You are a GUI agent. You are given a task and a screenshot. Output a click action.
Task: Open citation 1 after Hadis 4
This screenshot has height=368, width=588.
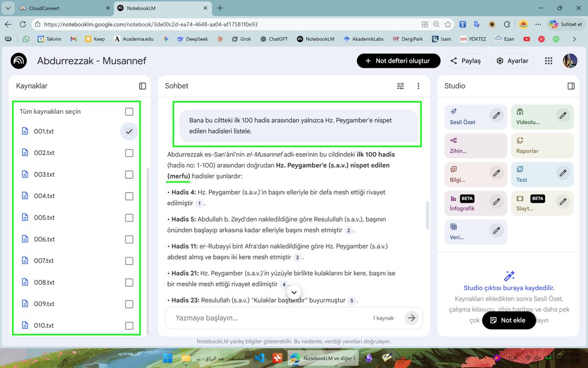199,203
